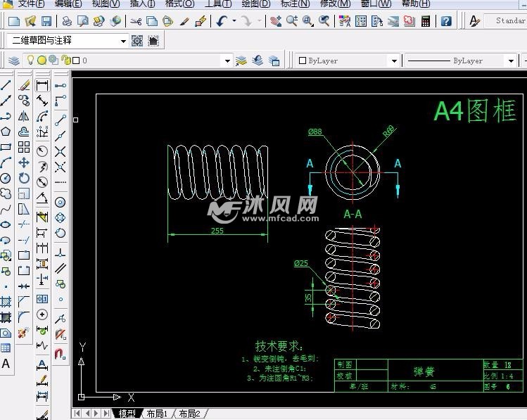
Task: Open the QuickCalc calculator
Action: pos(426,21)
